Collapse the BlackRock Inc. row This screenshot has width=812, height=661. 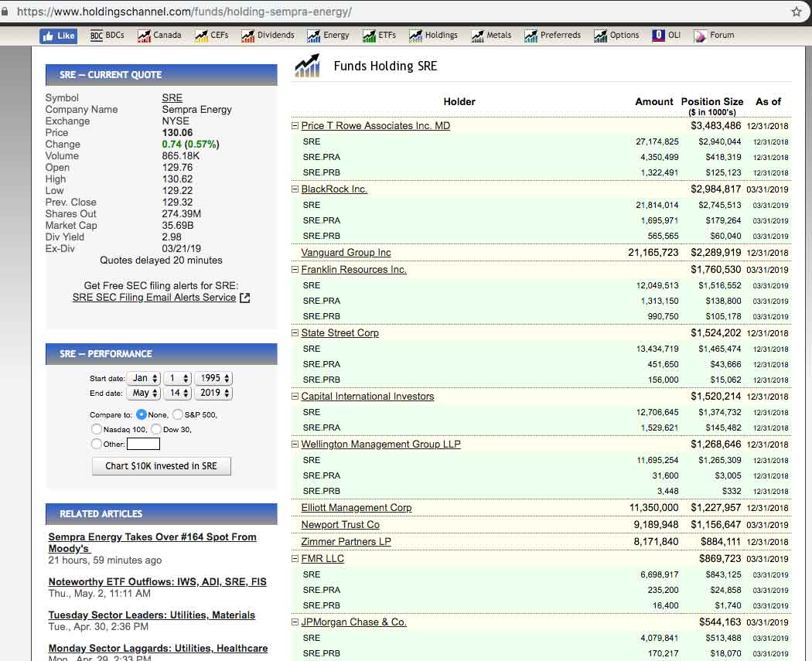click(x=295, y=189)
